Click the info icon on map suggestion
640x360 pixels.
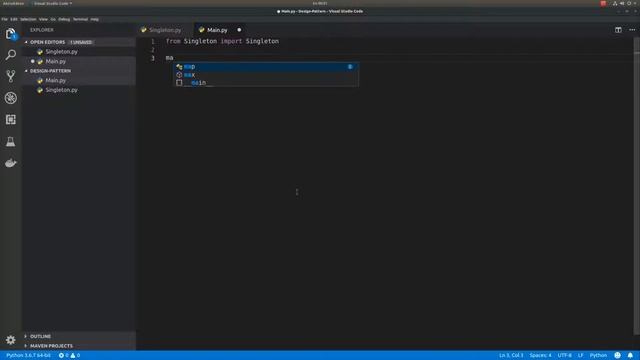(350, 67)
